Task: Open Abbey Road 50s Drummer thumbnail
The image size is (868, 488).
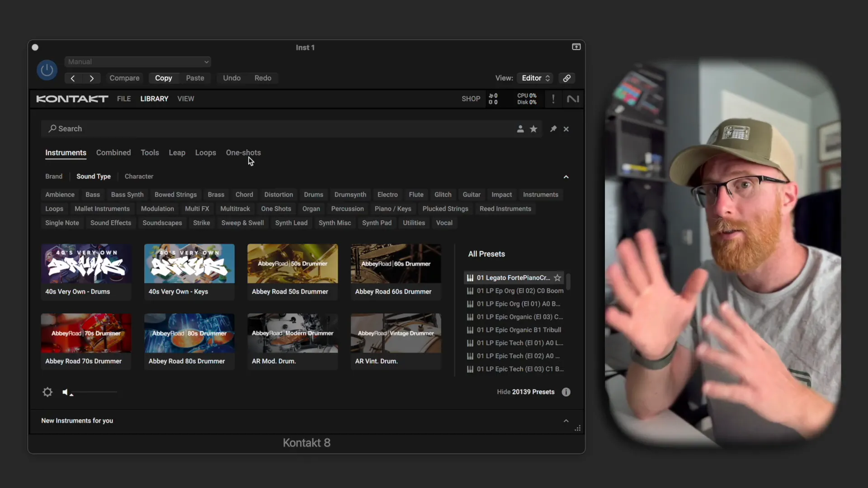Action: (x=292, y=272)
